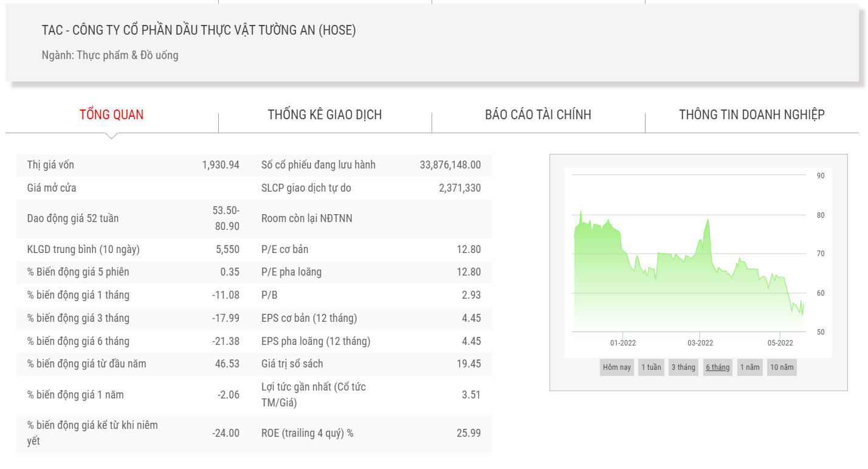Switch to THỐNG KÊ GIAO DỊCH tab
The height and width of the screenshot is (469, 868).
pyautogui.click(x=325, y=114)
